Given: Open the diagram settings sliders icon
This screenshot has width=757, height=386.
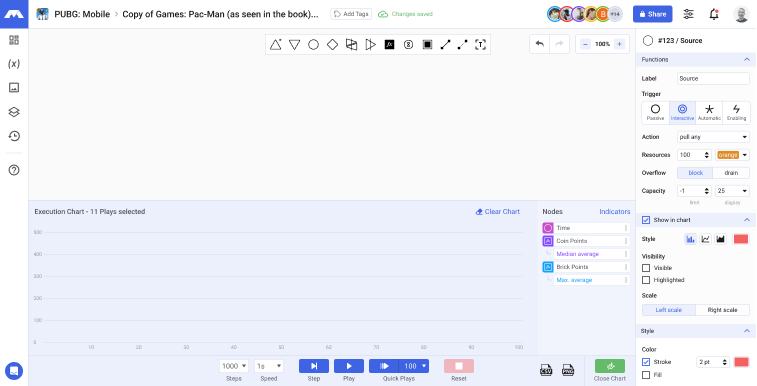Looking at the screenshot, I should point(688,14).
